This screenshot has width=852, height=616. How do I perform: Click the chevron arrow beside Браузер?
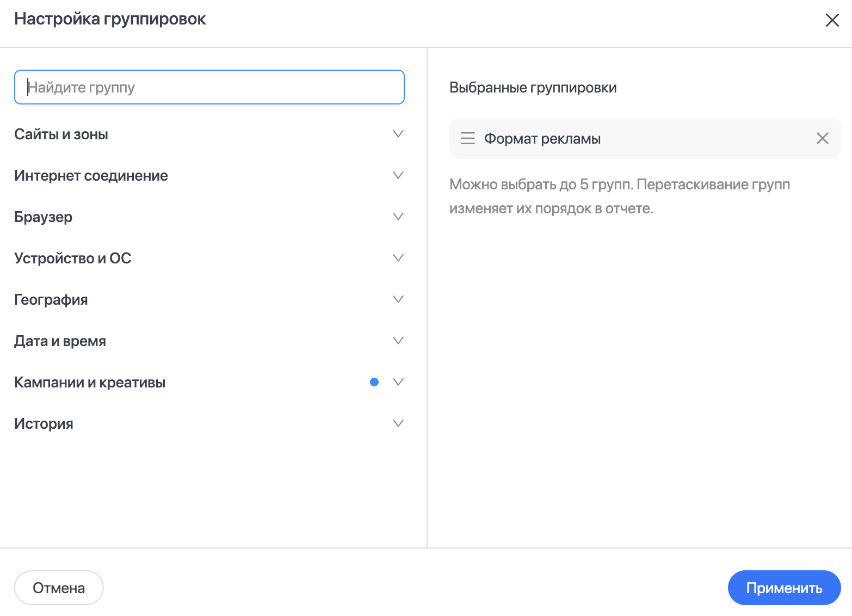point(398,217)
